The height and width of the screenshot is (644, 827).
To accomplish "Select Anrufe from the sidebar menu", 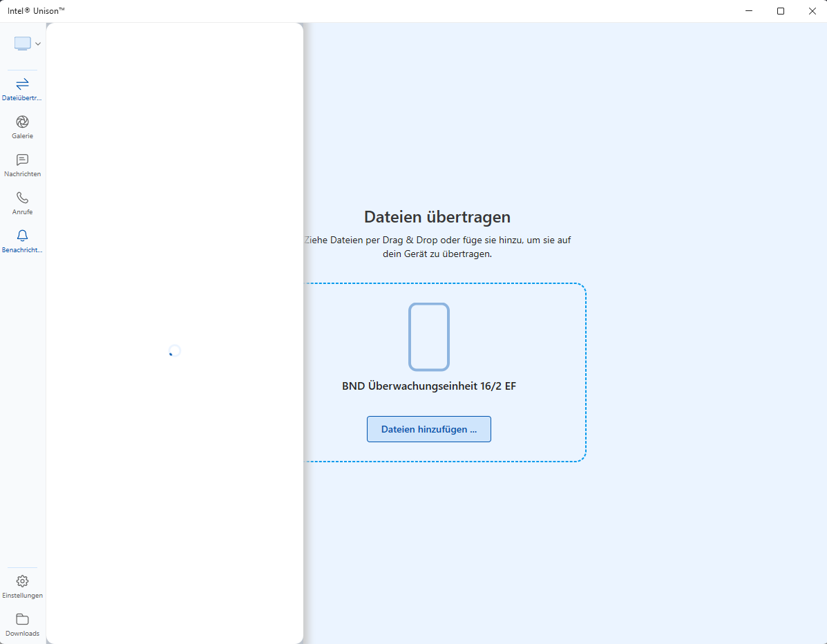I will click(x=21, y=203).
